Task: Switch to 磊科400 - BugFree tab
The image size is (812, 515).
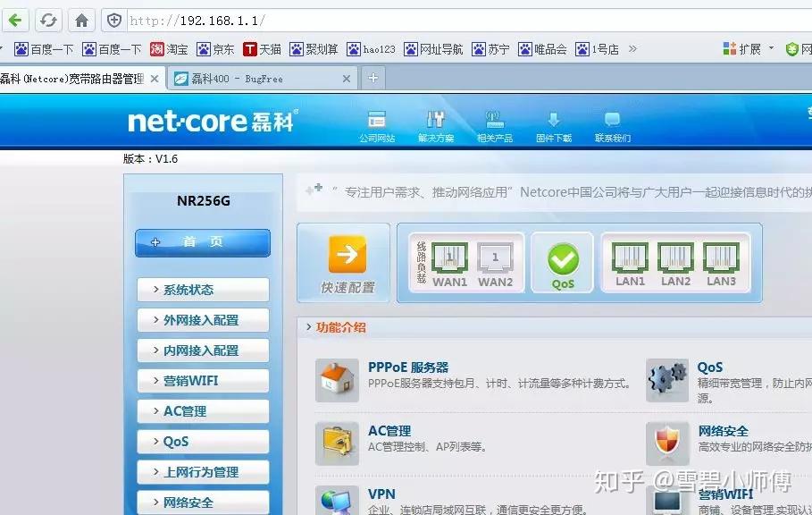Action: pyautogui.click(x=263, y=79)
